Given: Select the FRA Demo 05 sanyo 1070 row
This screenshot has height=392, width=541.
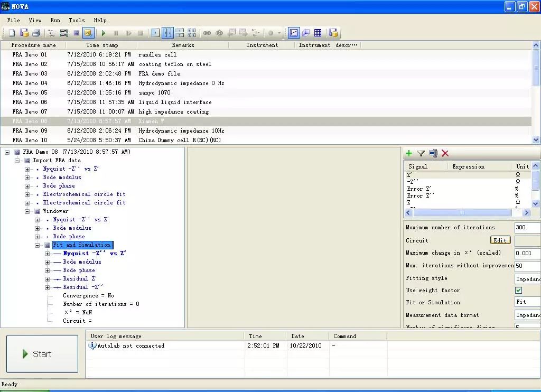Looking at the screenshot, I should point(266,92).
